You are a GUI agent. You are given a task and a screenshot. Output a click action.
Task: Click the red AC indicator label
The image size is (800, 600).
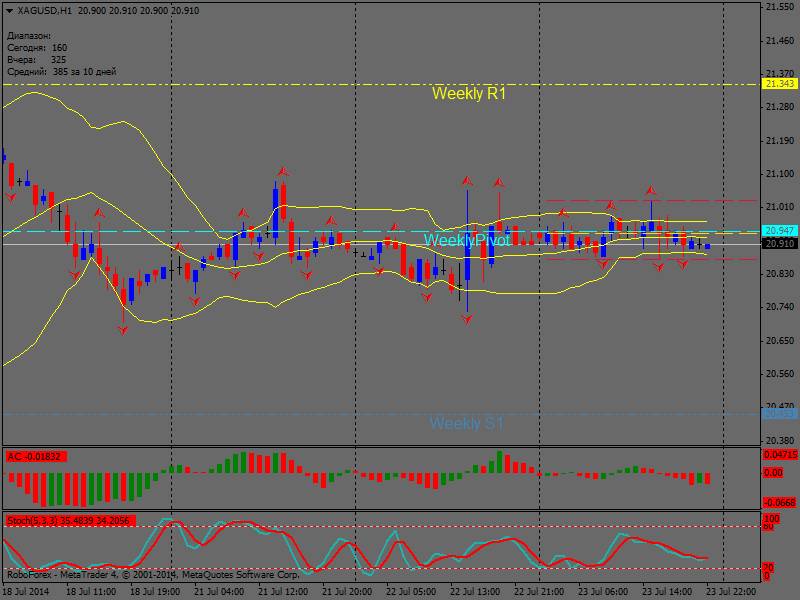click(x=35, y=457)
